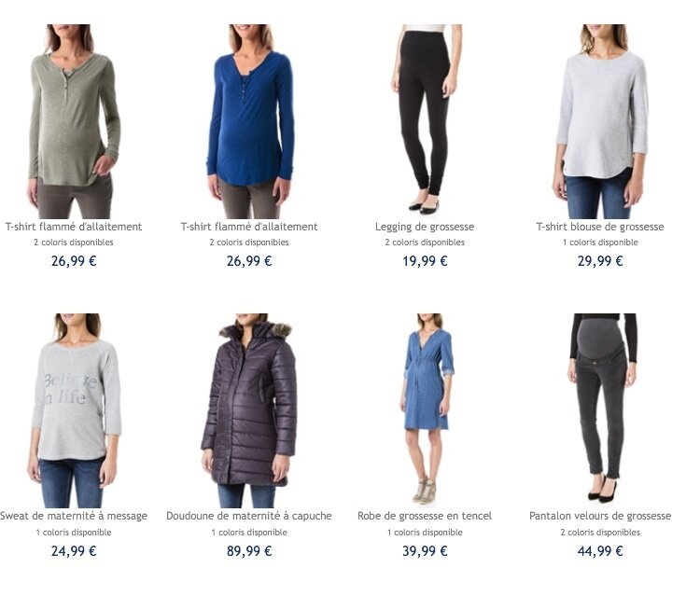Viewport: 700px width, 596px height.
Task: Click the 29,99 € T-shirt blouse price
Action: (x=600, y=261)
